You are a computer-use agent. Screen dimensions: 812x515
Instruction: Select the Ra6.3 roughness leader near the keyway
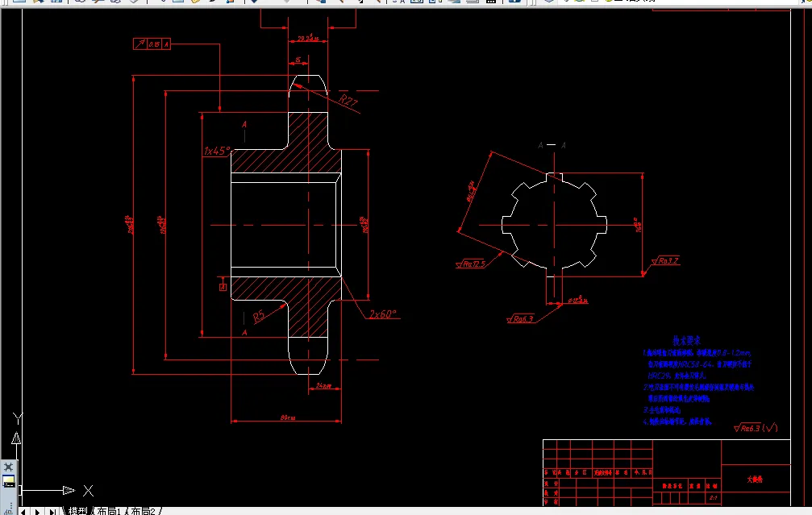point(520,319)
